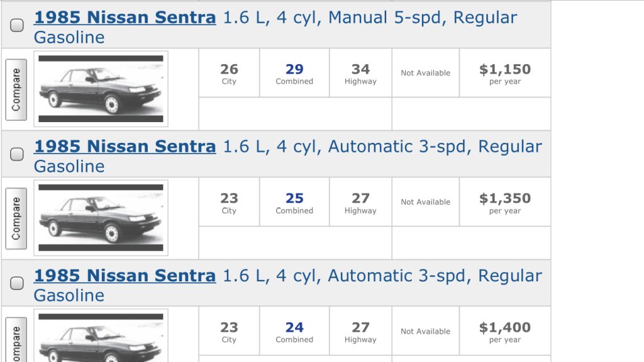Viewport: 644px width, 362px height.
Task: Click the 26 City MPG cell
Action: pos(229,73)
